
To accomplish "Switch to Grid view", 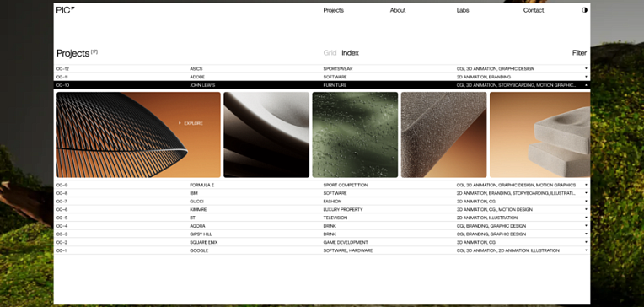I will pyautogui.click(x=330, y=52).
